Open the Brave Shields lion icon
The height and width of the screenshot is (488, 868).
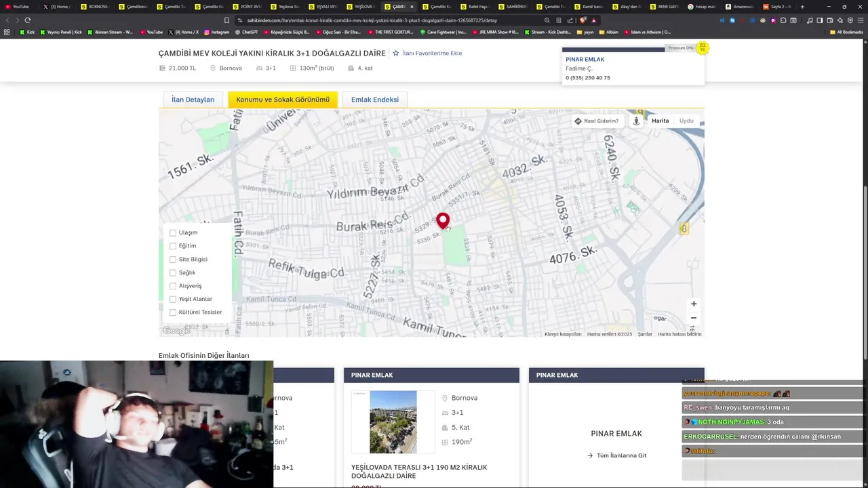click(583, 20)
